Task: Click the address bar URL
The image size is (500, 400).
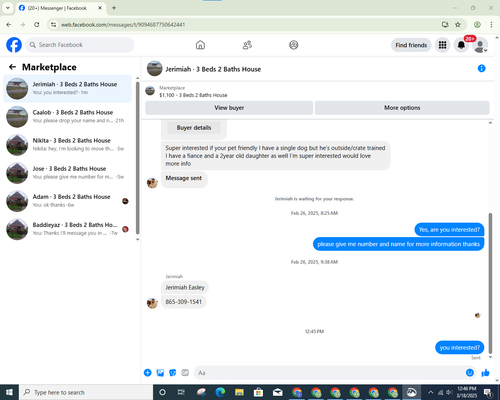Action: point(123,25)
